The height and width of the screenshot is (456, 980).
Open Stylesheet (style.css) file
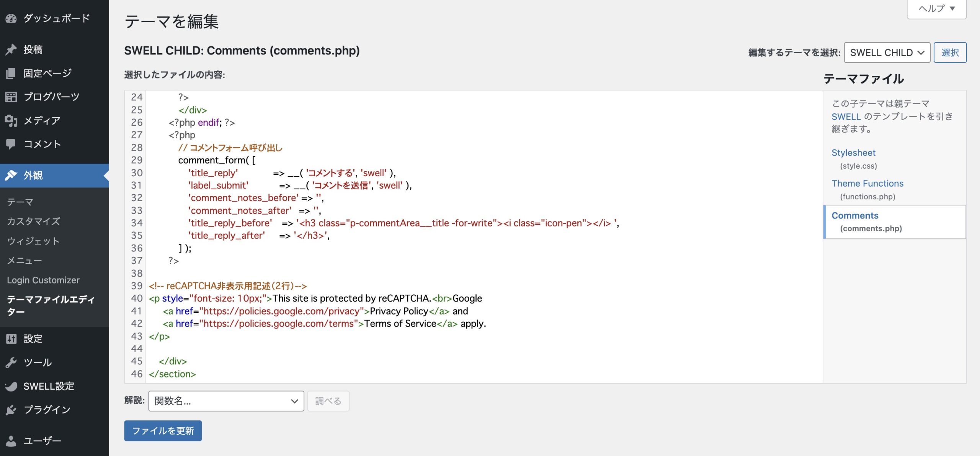(x=854, y=159)
